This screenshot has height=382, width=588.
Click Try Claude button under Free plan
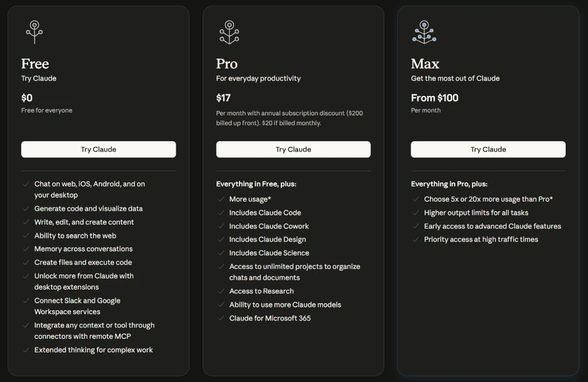pyautogui.click(x=98, y=149)
